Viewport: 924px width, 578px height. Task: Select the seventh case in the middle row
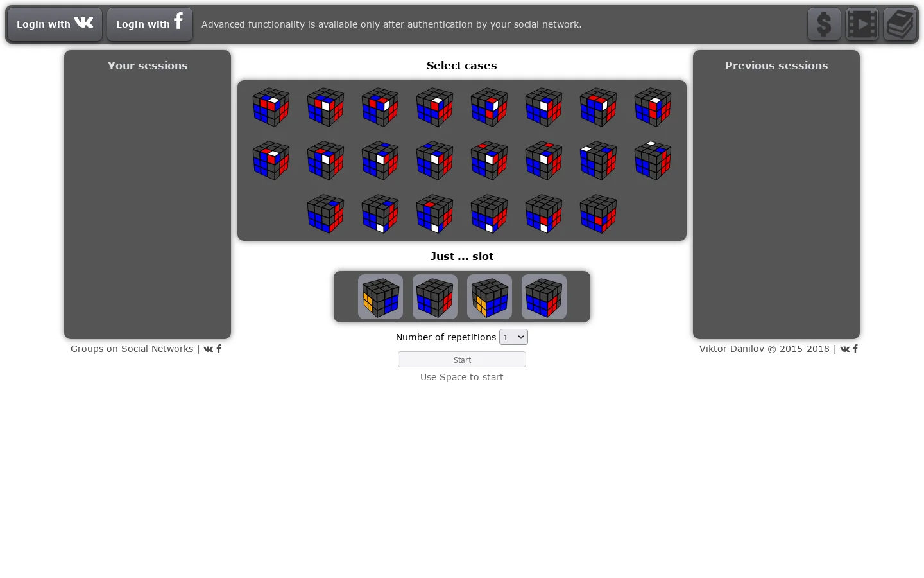tap(599, 161)
